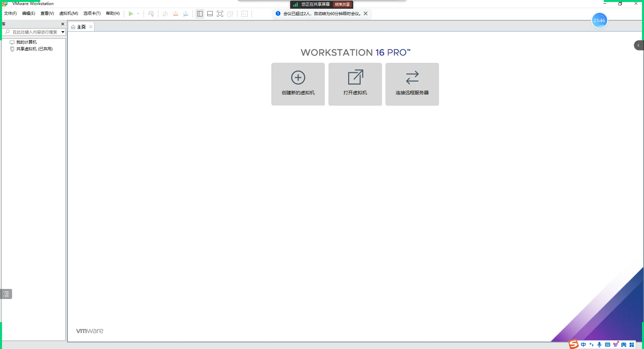This screenshot has height=349, width=644.
Task: Toggle the library sidebar view icon
Action: tap(200, 14)
